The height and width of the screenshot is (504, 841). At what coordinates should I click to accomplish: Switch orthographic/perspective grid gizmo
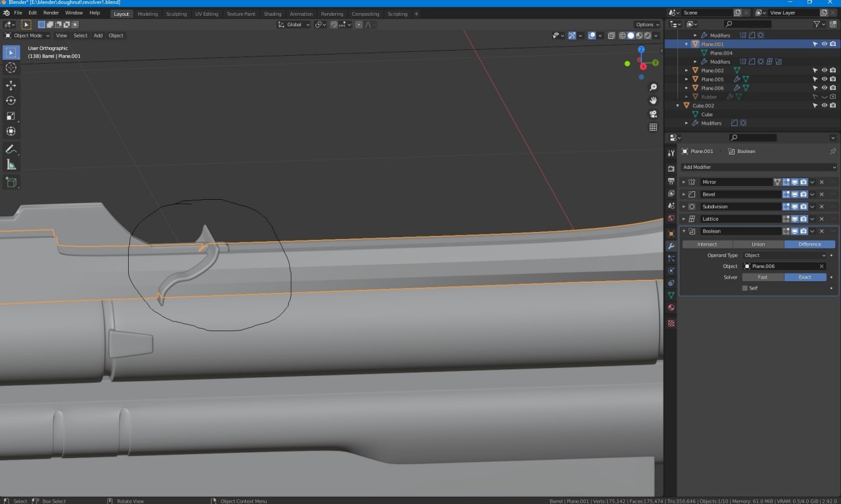pyautogui.click(x=653, y=127)
